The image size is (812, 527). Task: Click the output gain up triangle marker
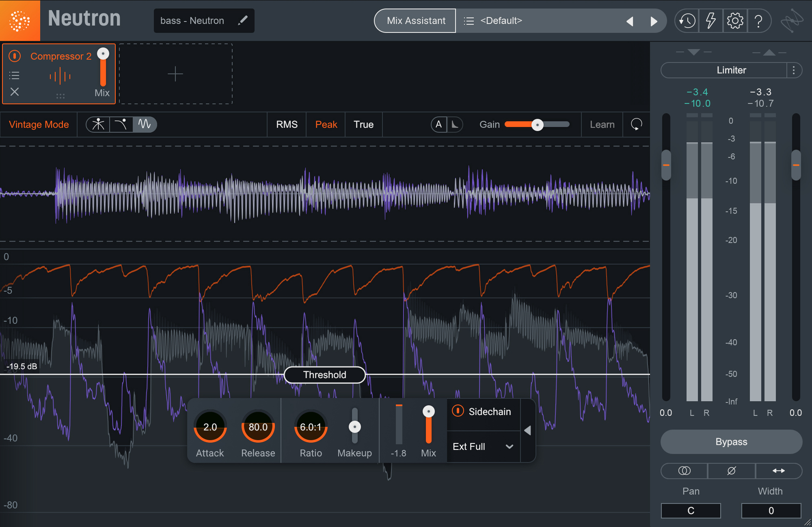[x=769, y=52]
